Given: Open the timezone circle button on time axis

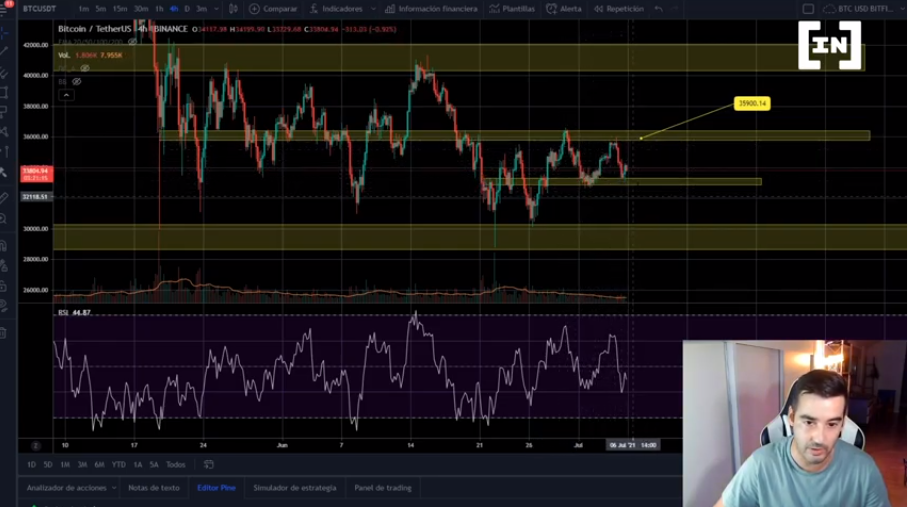Looking at the screenshot, I should point(35,445).
